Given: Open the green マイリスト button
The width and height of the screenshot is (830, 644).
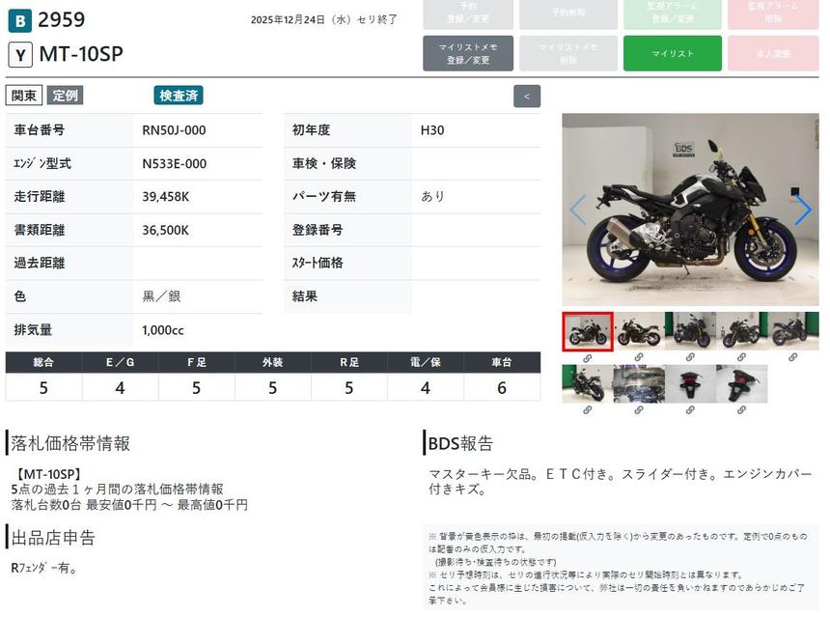Looking at the screenshot, I should pyautogui.click(x=673, y=53).
